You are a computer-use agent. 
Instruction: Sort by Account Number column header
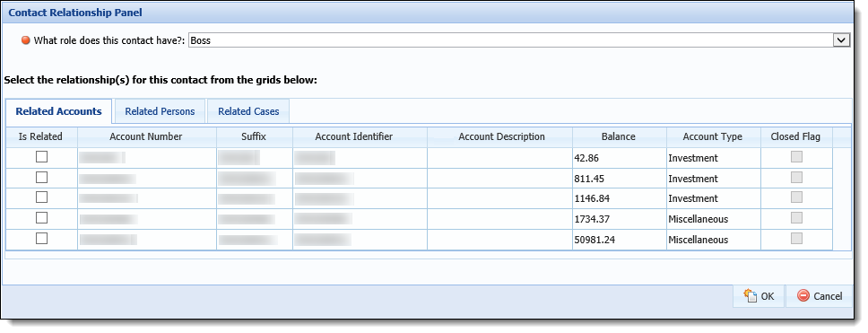point(146,136)
